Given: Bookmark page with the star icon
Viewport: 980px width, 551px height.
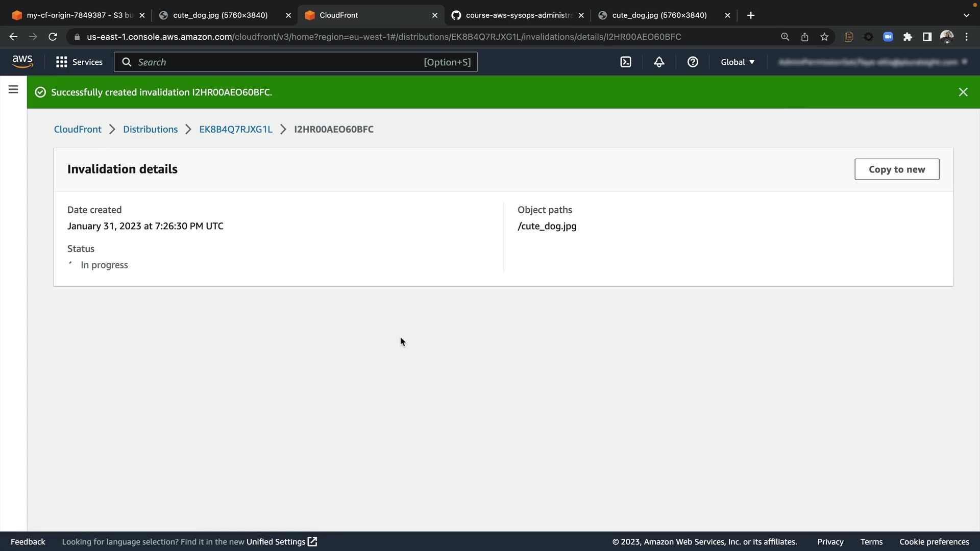Looking at the screenshot, I should pos(824,37).
